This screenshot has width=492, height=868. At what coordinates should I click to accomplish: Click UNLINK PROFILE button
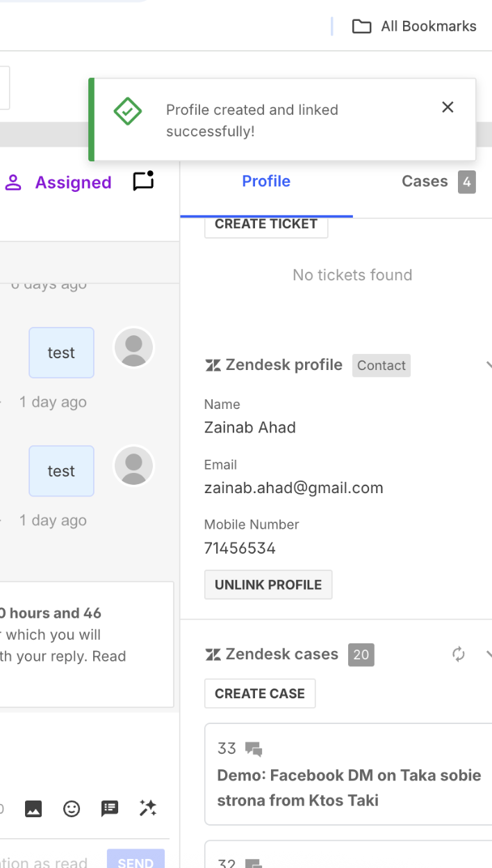[268, 585]
